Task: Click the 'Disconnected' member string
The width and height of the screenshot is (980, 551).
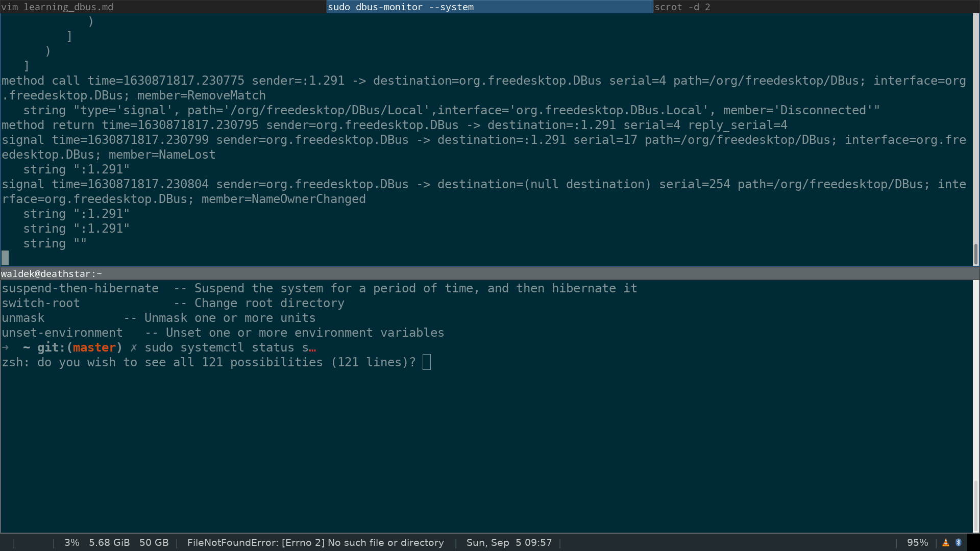Action: pos(826,110)
